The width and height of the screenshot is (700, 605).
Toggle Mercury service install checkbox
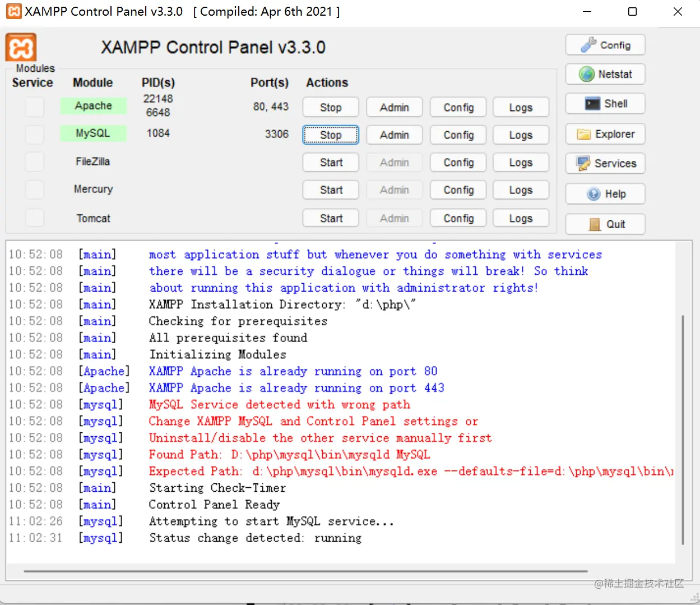(x=35, y=190)
